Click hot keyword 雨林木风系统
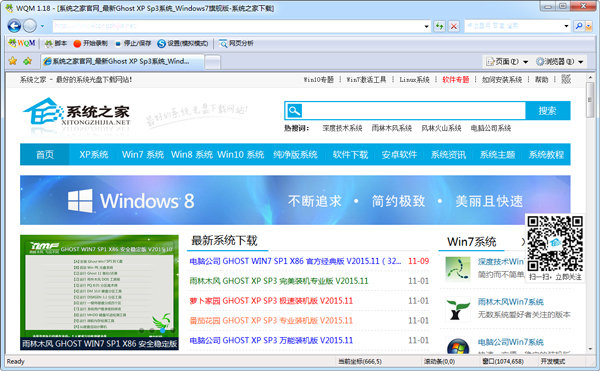Screen dimensions: 600x371 point(391,128)
